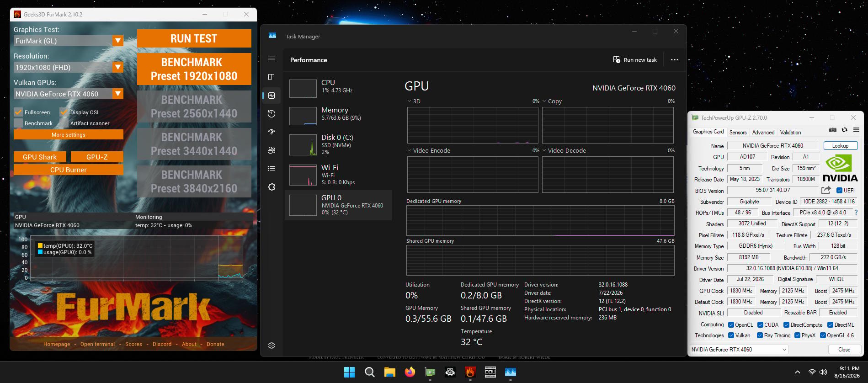Viewport: 868px width, 383px height.
Task: Open Services page in Task Manager sidebar
Action: (272, 187)
